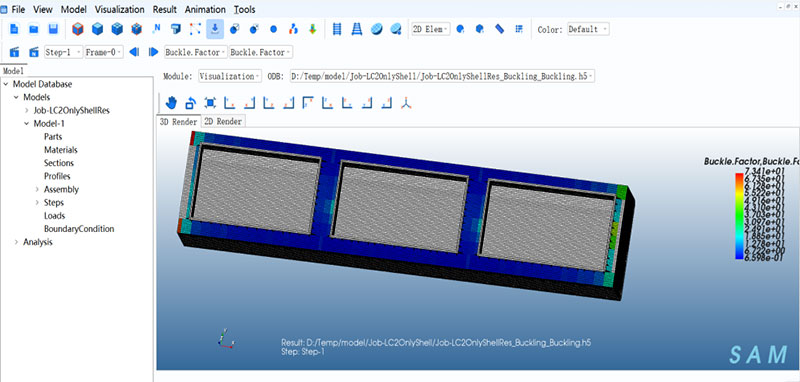Expand the Analysis tree node
This screenshot has width=800, height=382.
pyautogui.click(x=16, y=242)
